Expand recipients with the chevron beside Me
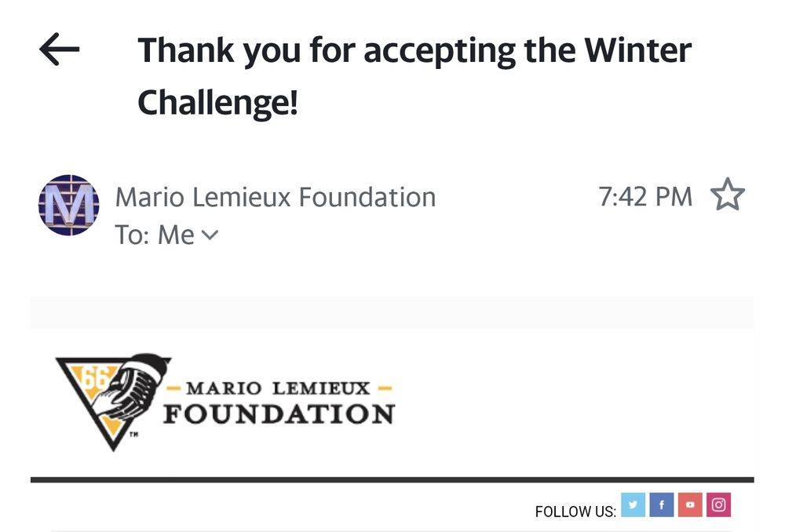Viewport: 785px width, 532px height. pyautogui.click(x=210, y=234)
